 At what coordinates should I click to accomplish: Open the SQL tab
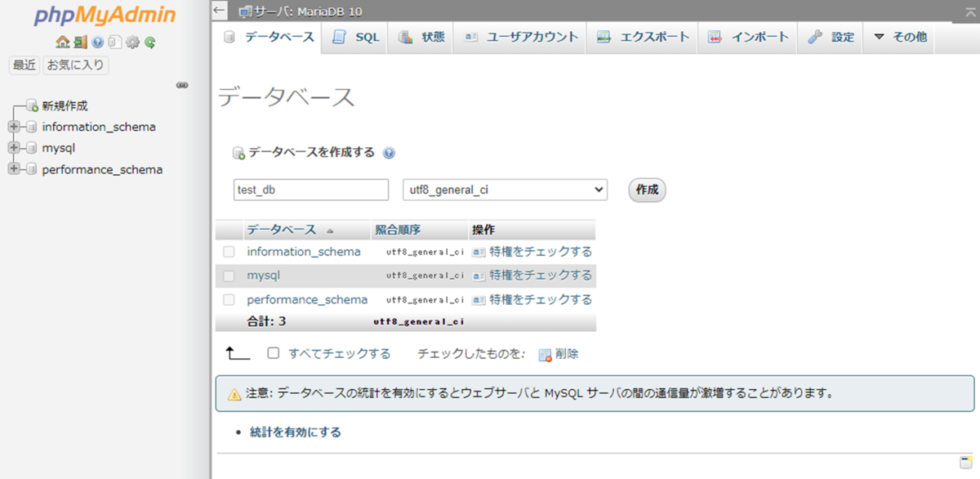pos(356,38)
